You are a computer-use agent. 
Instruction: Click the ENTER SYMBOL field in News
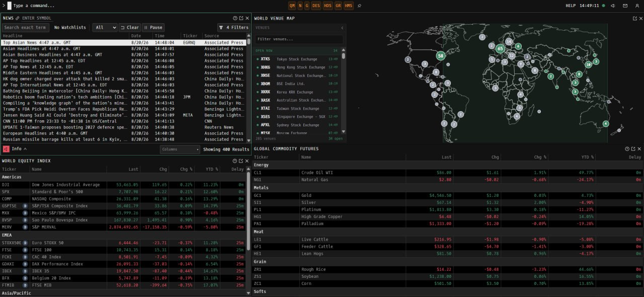(x=37, y=18)
